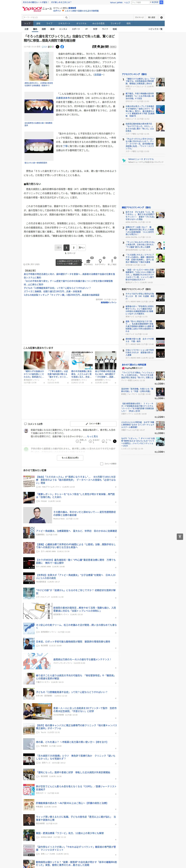
Task: Share the article on X
Action: [57, 47]
